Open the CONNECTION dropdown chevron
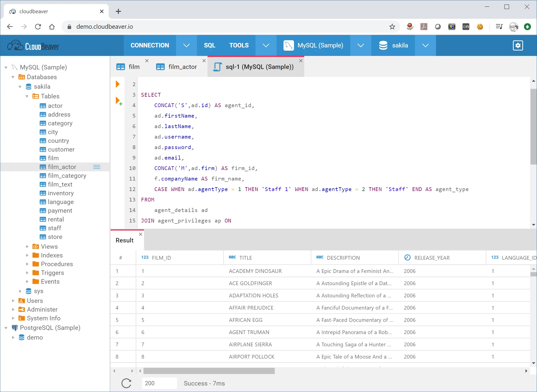The width and height of the screenshot is (537, 392). pyautogui.click(x=186, y=45)
